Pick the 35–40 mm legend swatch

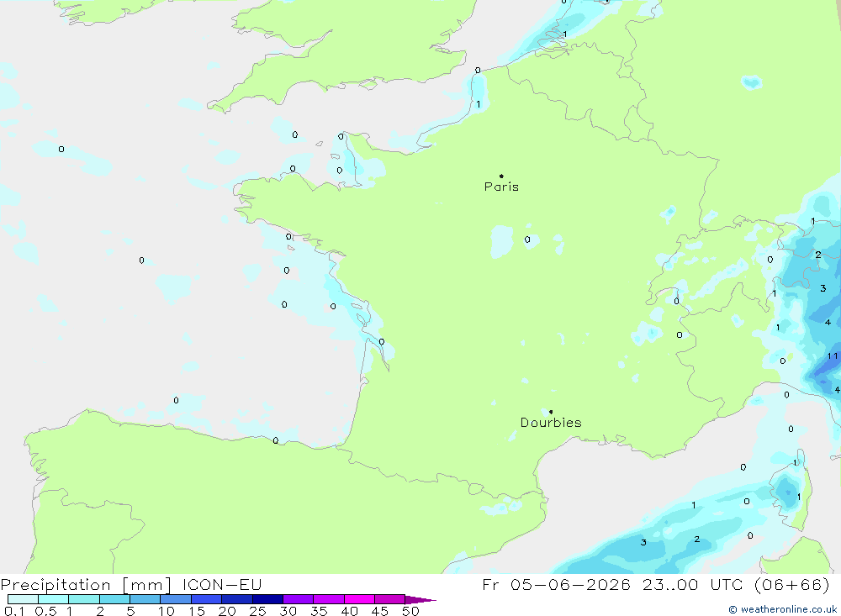(329, 599)
